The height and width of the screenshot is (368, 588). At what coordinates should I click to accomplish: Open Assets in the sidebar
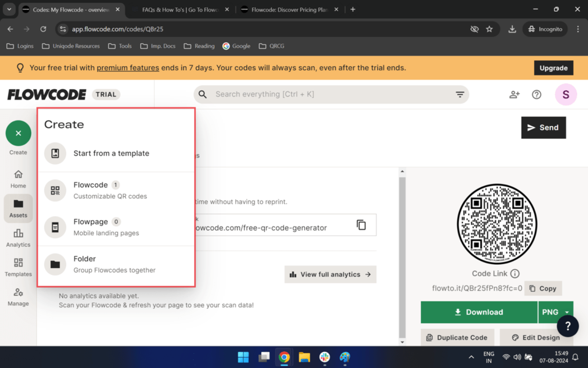18,208
